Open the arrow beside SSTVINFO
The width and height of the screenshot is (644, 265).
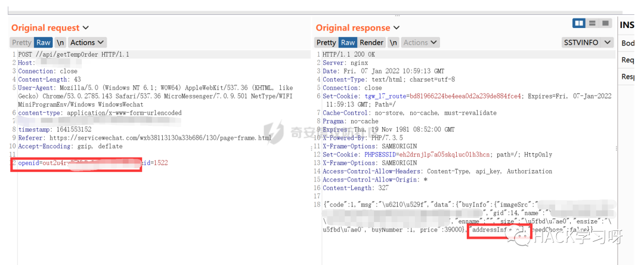pos(607,42)
